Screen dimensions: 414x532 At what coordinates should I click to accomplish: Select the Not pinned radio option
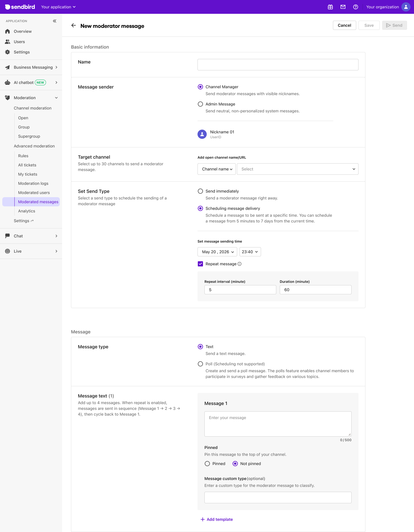tap(235, 464)
